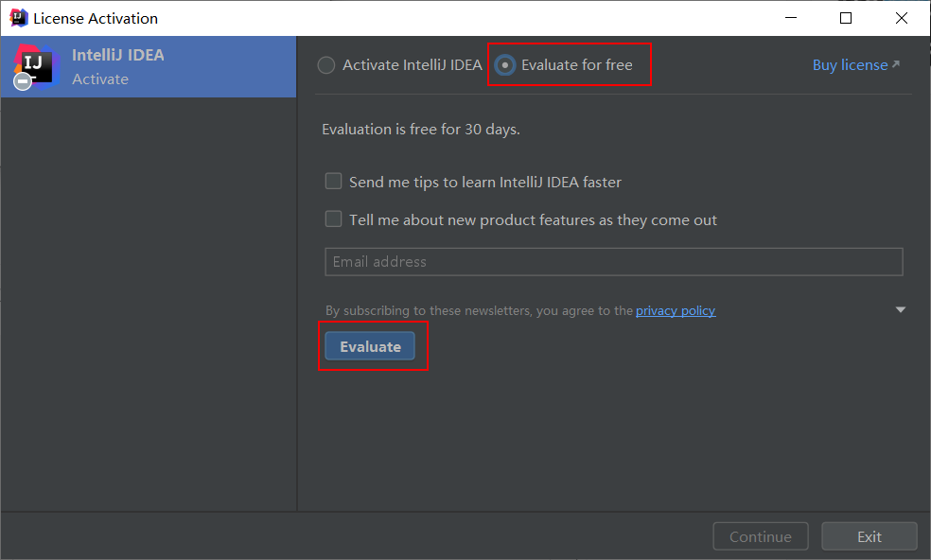
Task: Minimize the License Activation window
Action: point(791,18)
